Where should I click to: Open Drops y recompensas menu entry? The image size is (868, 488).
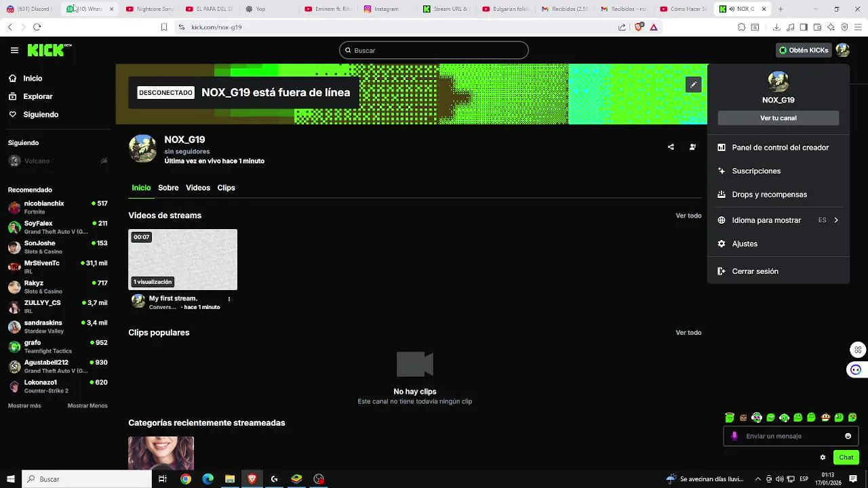coord(778,195)
